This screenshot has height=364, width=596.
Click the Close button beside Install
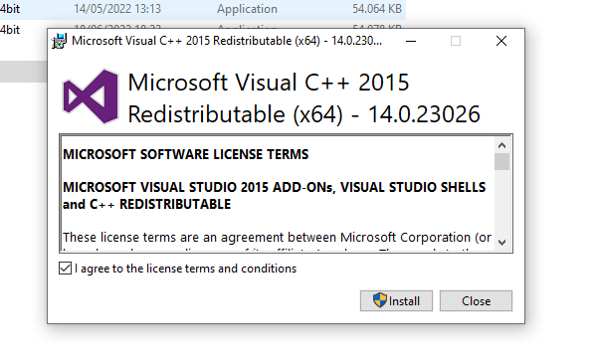pyautogui.click(x=476, y=301)
